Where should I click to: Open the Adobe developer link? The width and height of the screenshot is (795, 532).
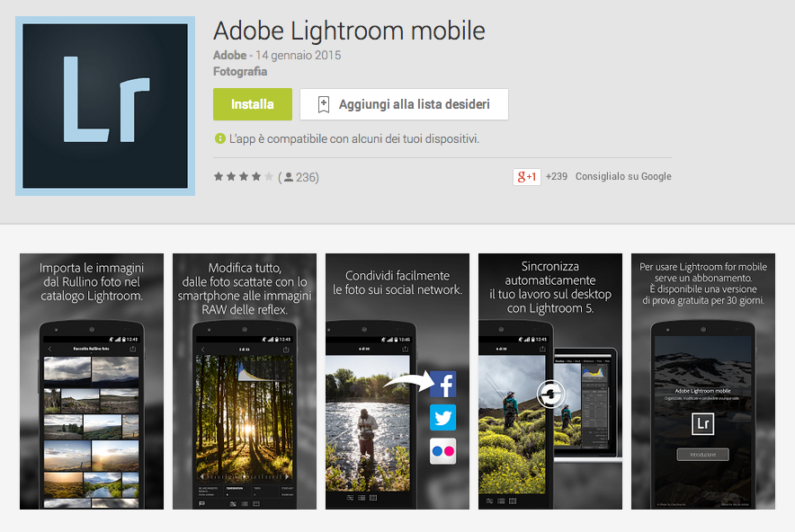[x=229, y=55]
